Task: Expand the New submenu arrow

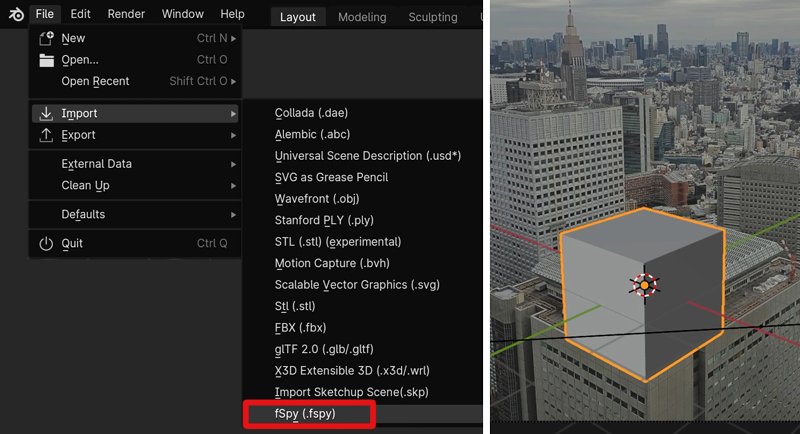Action: pos(233,38)
